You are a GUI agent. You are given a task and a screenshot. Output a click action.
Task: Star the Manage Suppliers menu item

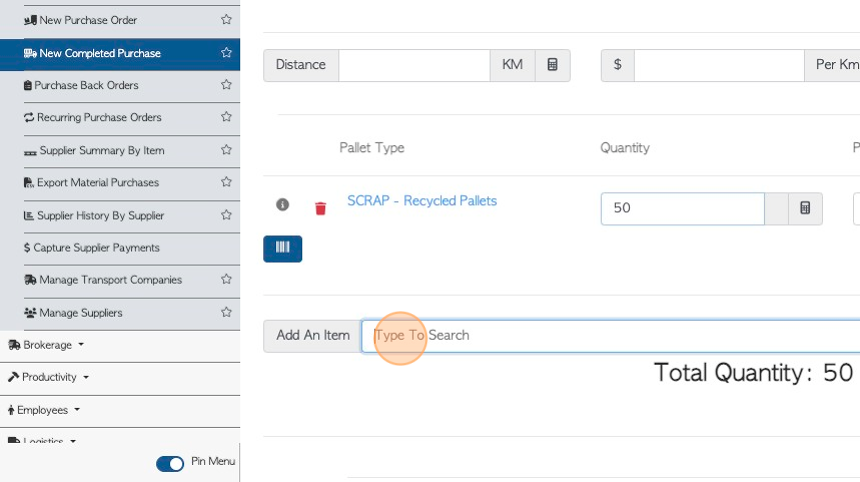(226, 312)
